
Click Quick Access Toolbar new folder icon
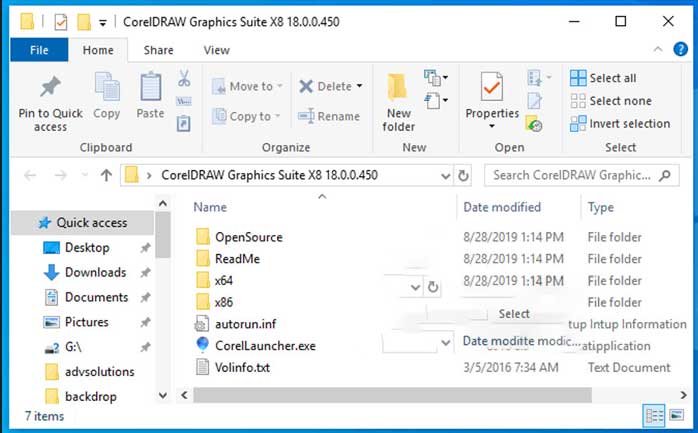point(84,22)
